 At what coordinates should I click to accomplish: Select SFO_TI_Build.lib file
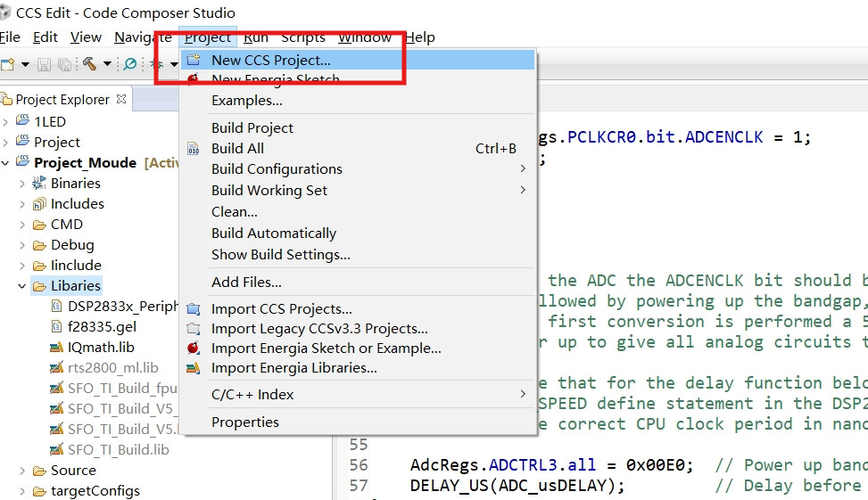[x=119, y=450]
